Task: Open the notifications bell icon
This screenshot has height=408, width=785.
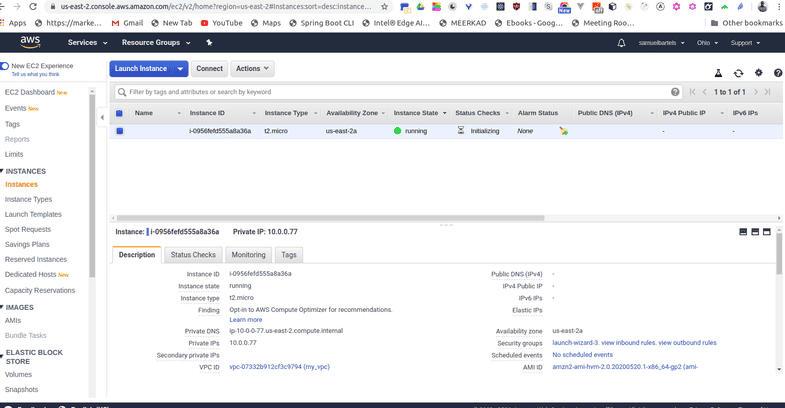Action: 621,43
